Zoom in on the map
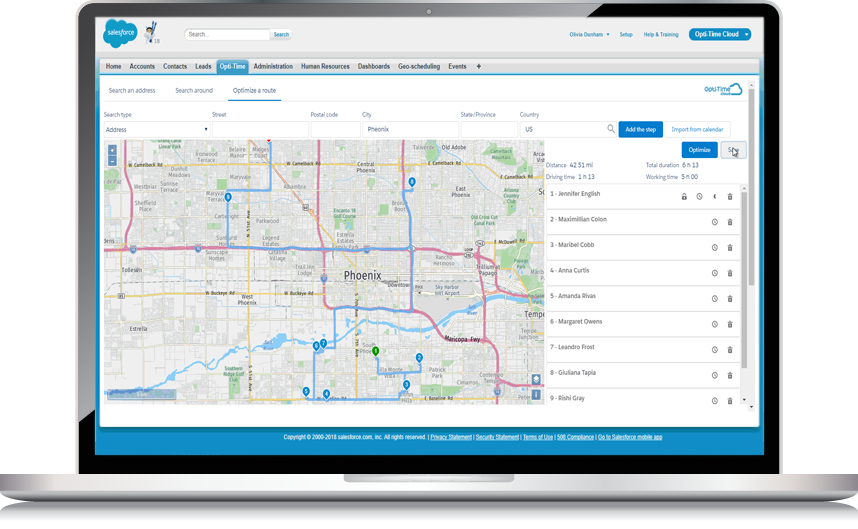Image resolution: width=858 pixels, height=529 pixels. coord(112,149)
